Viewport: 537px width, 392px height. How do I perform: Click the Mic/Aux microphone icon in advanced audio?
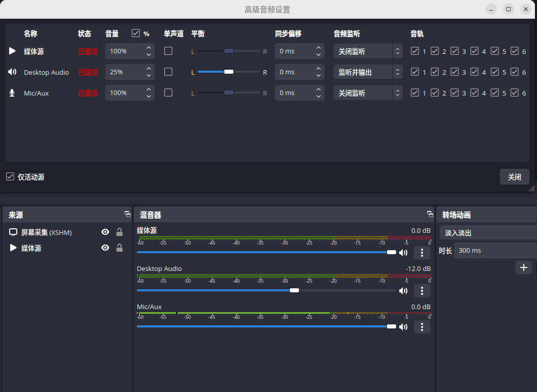pos(12,93)
